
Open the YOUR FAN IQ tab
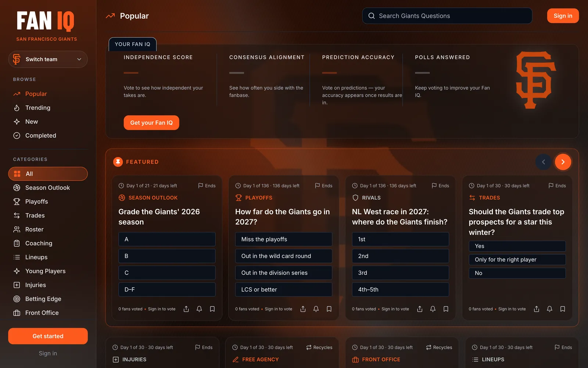point(133,44)
